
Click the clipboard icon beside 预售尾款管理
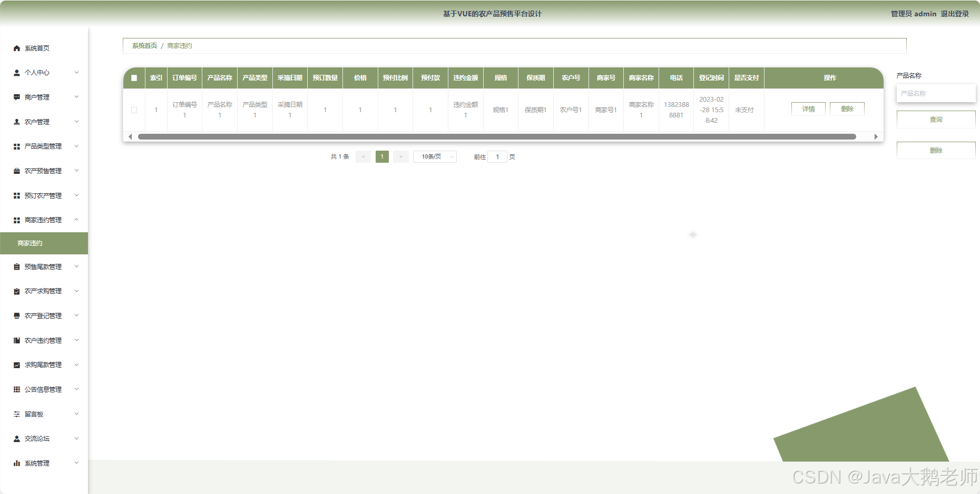tap(17, 267)
